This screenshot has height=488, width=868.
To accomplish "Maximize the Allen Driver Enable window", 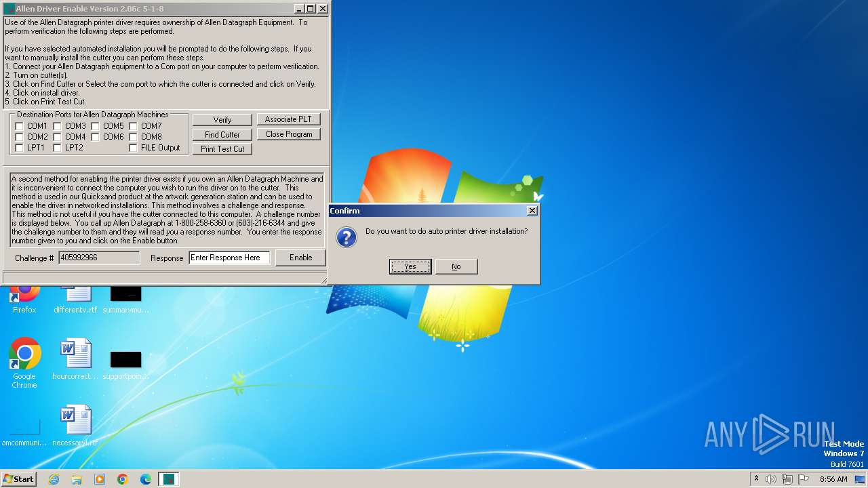I will 311,9.
